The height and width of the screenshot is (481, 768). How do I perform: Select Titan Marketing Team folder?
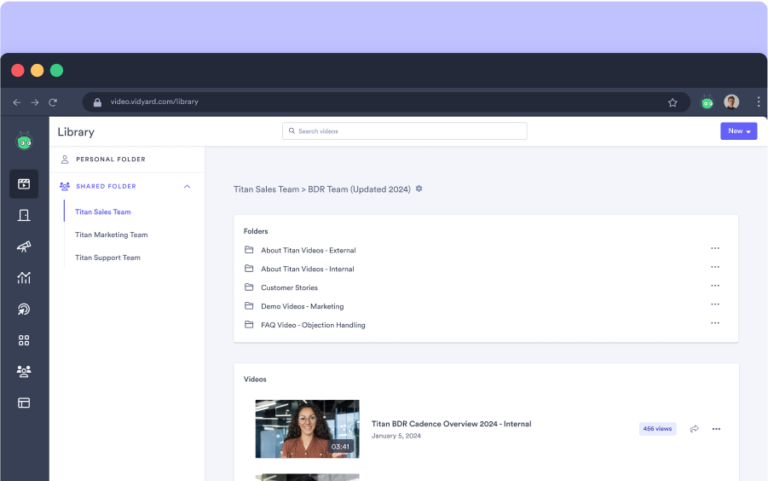click(111, 235)
